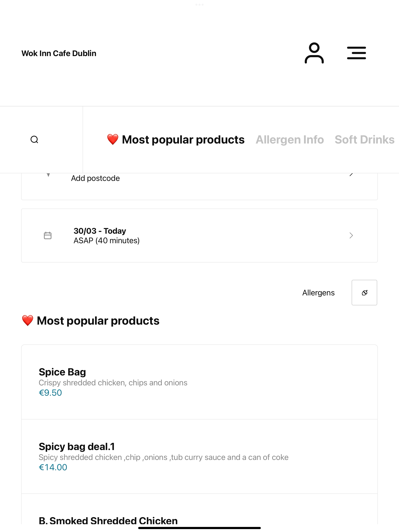Open the allergens filter icon button
This screenshot has height=532, width=399.
click(364, 292)
